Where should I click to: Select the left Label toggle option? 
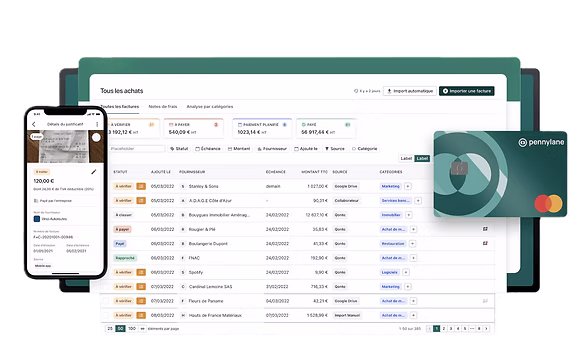[406, 158]
